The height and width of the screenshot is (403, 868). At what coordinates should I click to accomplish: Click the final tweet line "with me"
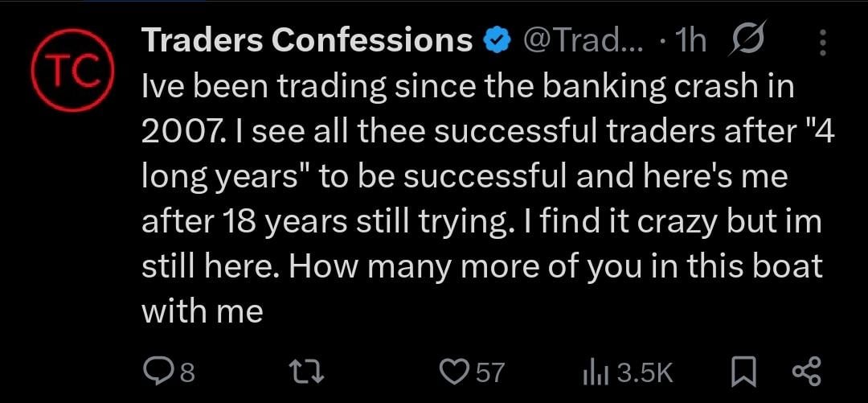[202, 312]
